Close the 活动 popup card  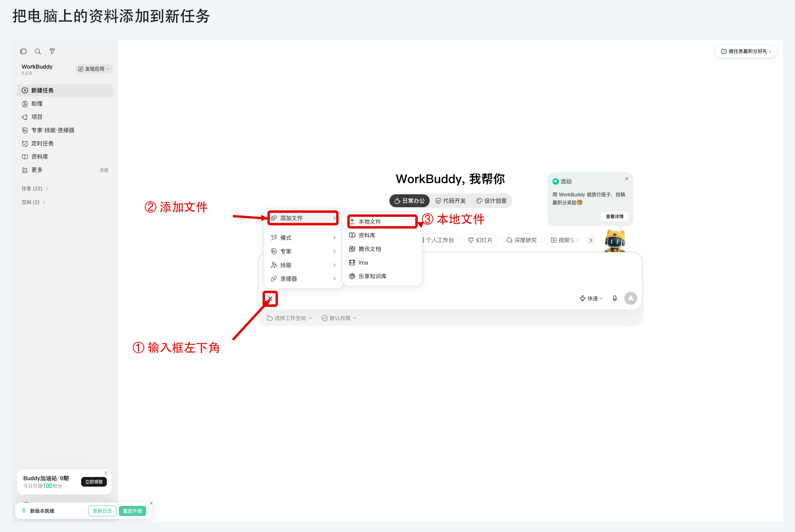(627, 179)
